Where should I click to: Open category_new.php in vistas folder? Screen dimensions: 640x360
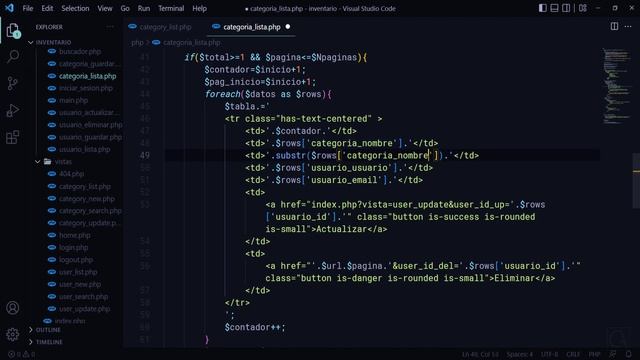(x=87, y=199)
